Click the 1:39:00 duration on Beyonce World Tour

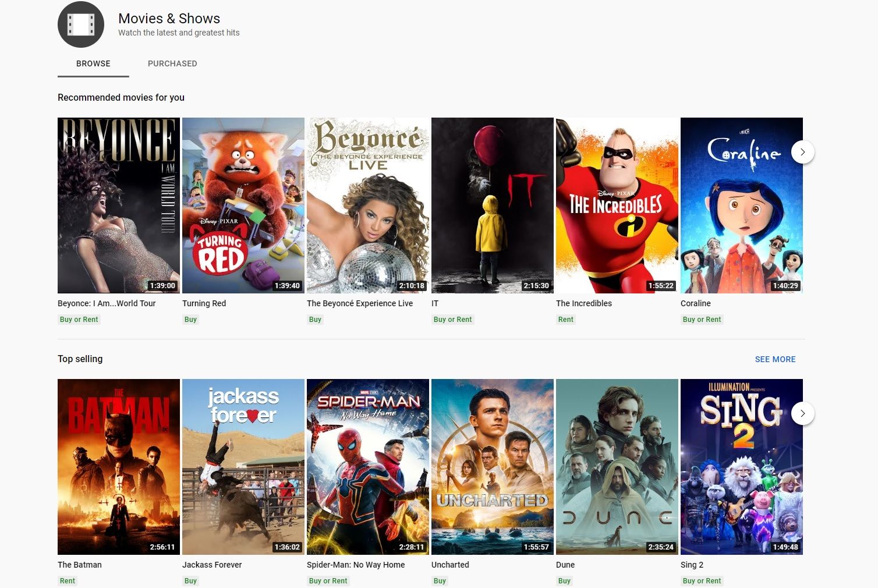pos(162,286)
